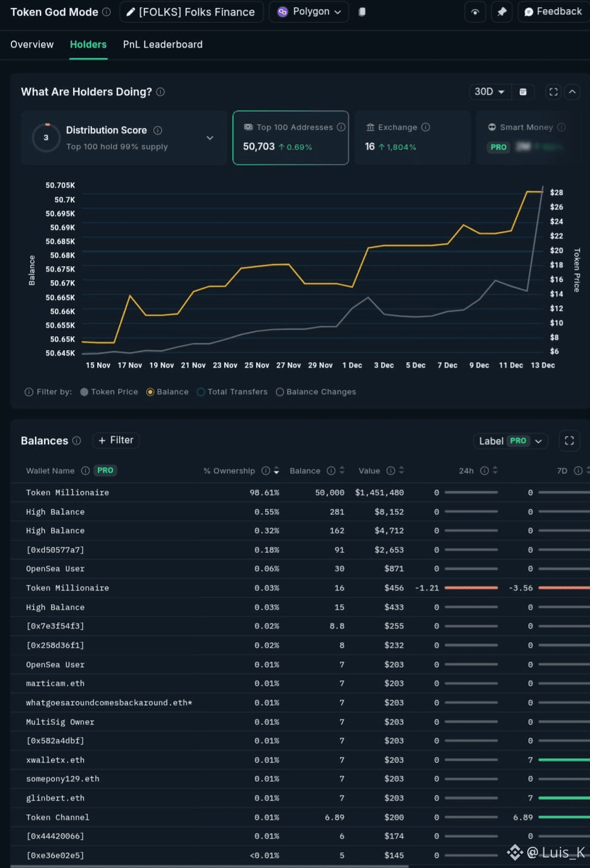
Task: Expand the holders chart to fullscreen
Action: (553, 92)
